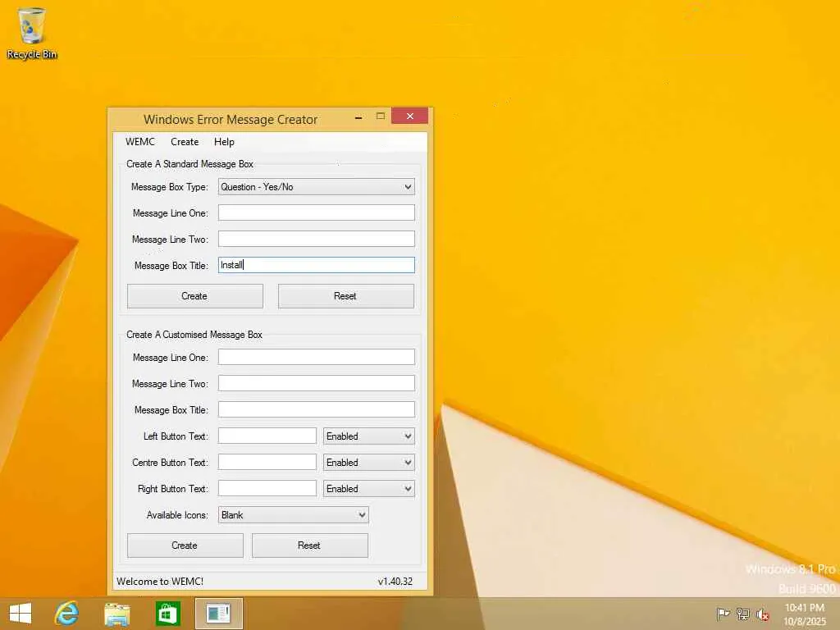Focus the Left Button Text field

point(267,436)
